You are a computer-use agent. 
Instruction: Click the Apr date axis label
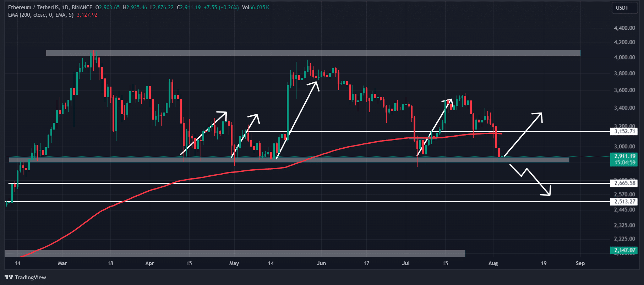(x=150, y=263)
